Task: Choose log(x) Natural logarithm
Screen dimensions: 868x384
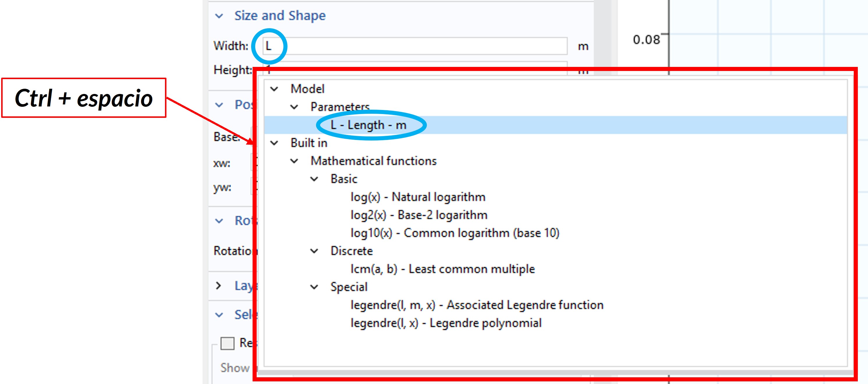Action: click(418, 197)
